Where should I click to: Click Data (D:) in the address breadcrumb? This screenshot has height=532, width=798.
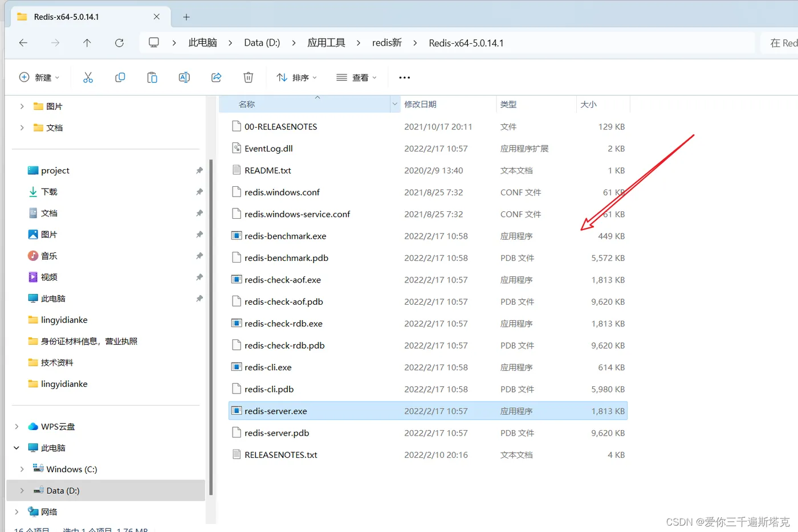pyautogui.click(x=262, y=43)
